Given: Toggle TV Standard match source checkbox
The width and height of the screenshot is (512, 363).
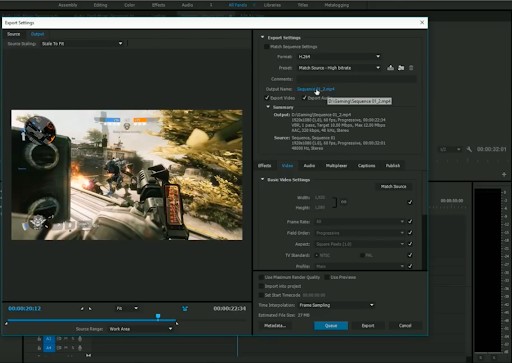Looking at the screenshot, I should [x=410, y=255].
